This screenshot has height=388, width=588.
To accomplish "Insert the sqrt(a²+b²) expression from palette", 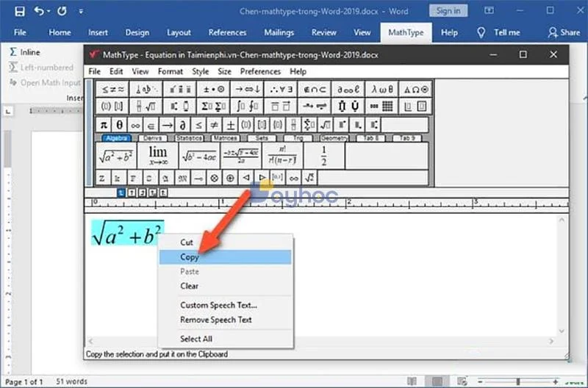I will point(116,155).
